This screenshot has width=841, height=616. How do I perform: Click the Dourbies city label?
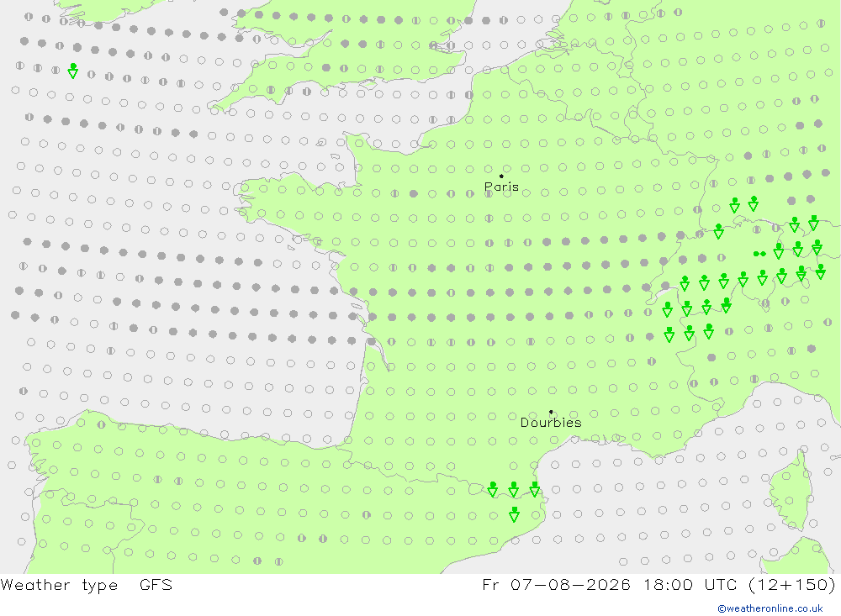(x=551, y=423)
